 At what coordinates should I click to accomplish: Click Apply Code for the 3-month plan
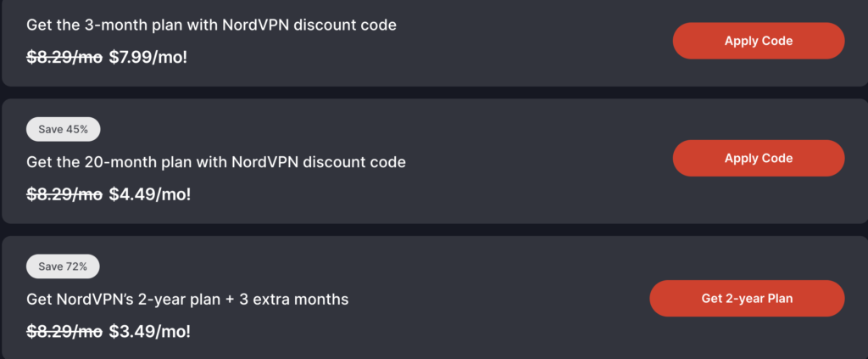click(759, 41)
